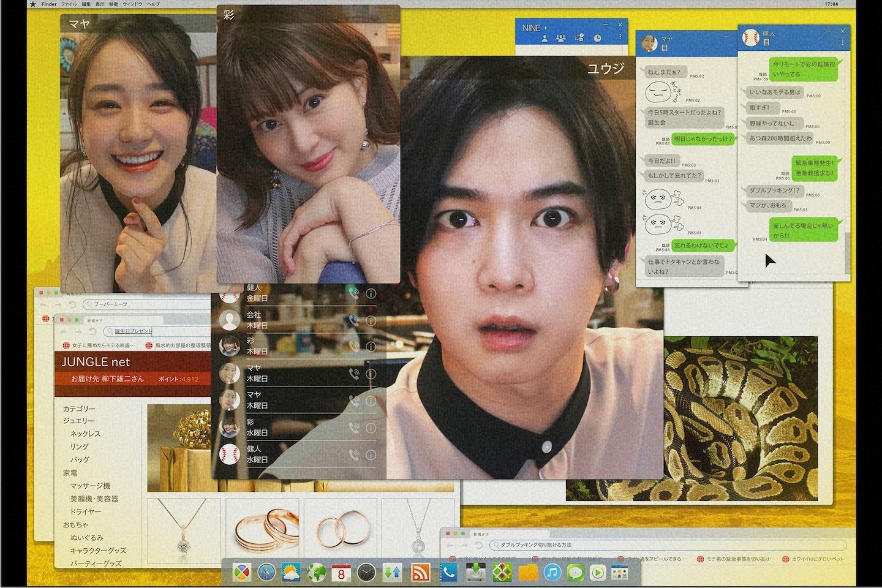The width and height of the screenshot is (882, 588).
Task: Open the blue phone book icon in dock
Action: click(450, 573)
